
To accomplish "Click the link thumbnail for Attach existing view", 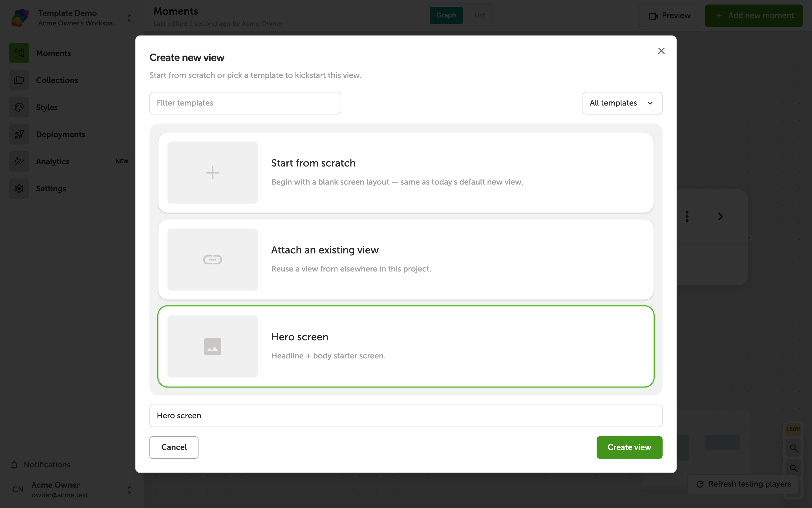I will [x=212, y=259].
